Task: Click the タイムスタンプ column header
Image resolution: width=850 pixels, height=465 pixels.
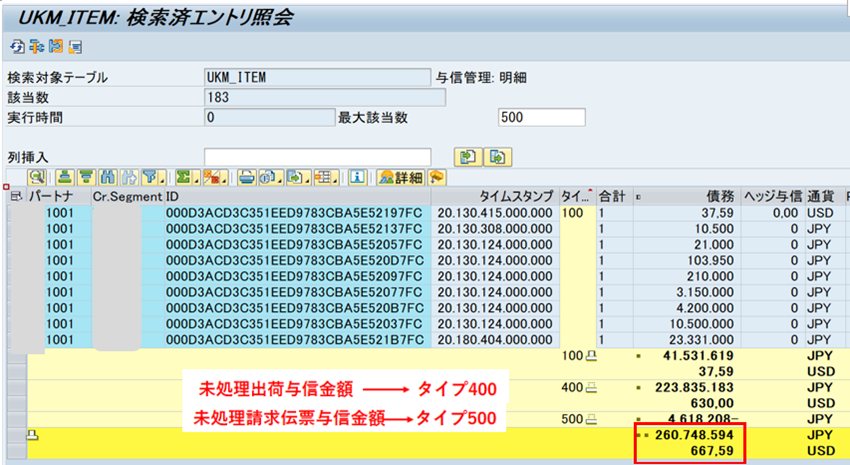Action: [x=495, y=196]
